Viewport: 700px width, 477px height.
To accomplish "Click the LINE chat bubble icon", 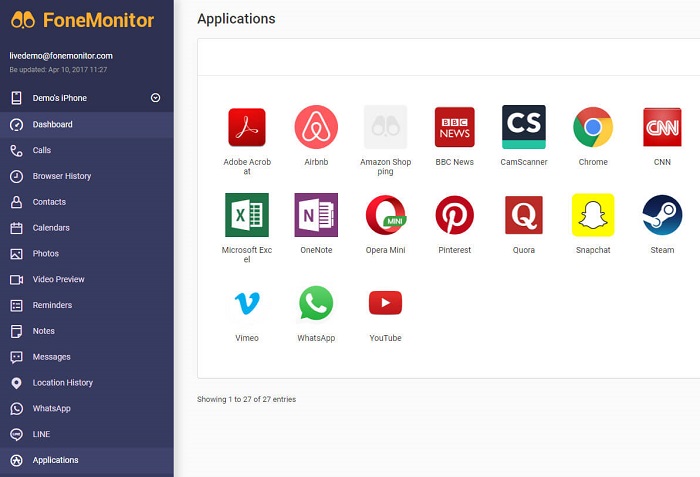I will (17, 435).
